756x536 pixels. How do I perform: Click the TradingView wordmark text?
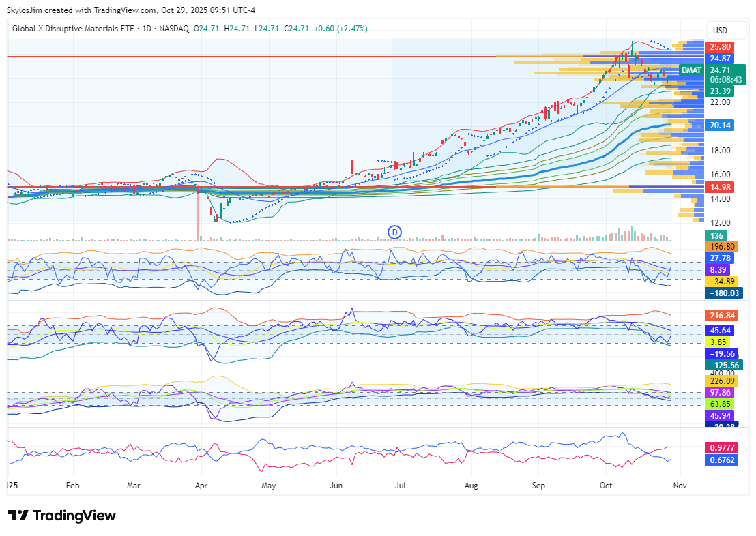[74, 516]
